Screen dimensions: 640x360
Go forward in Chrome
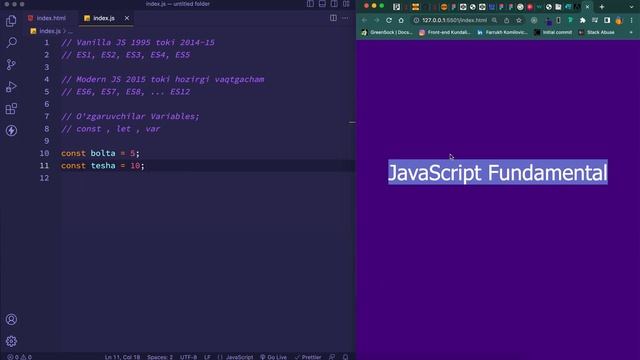pos(377,20)
